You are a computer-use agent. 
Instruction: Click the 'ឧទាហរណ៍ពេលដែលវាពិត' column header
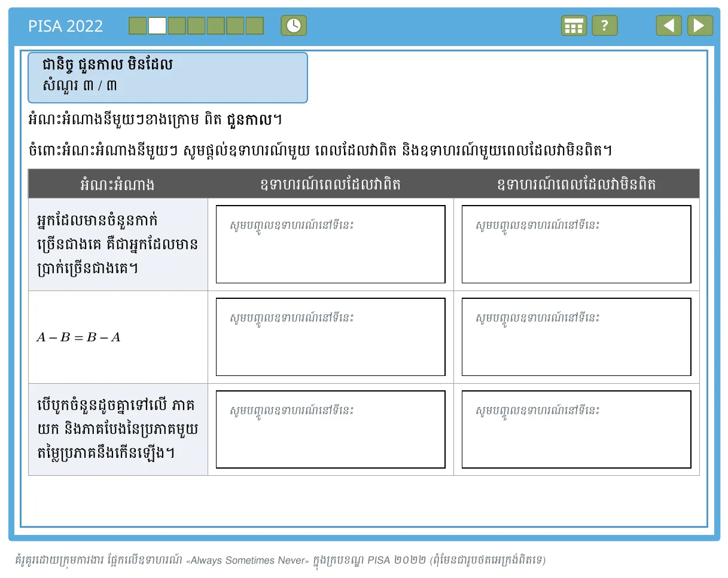[331, 184]
